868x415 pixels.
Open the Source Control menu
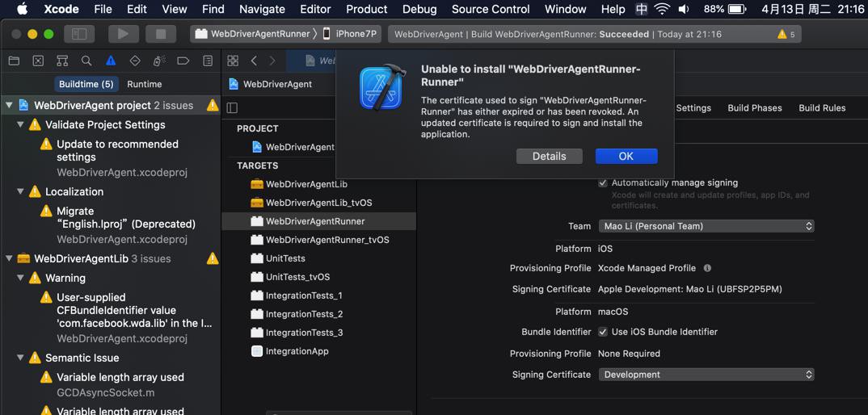491,9
